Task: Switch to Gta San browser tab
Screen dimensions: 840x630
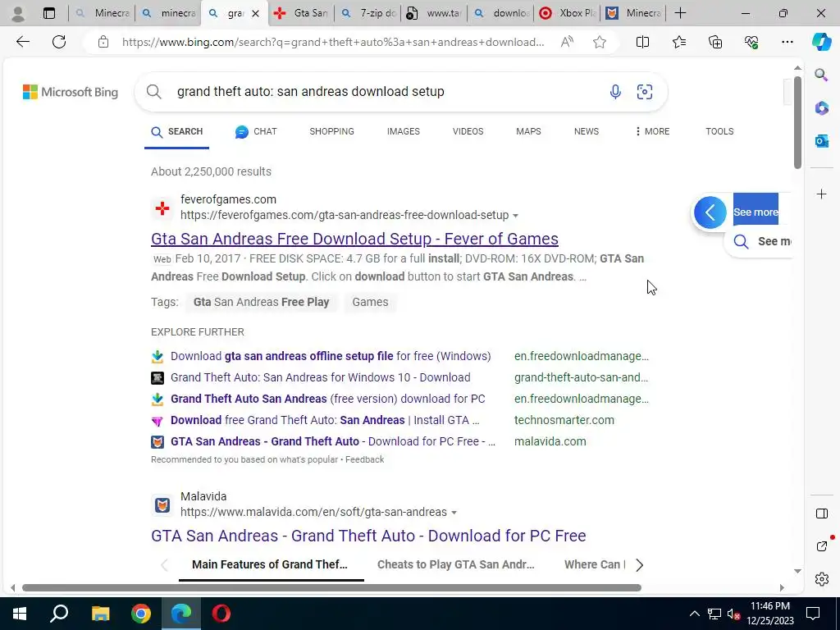Action: [300, 13]
